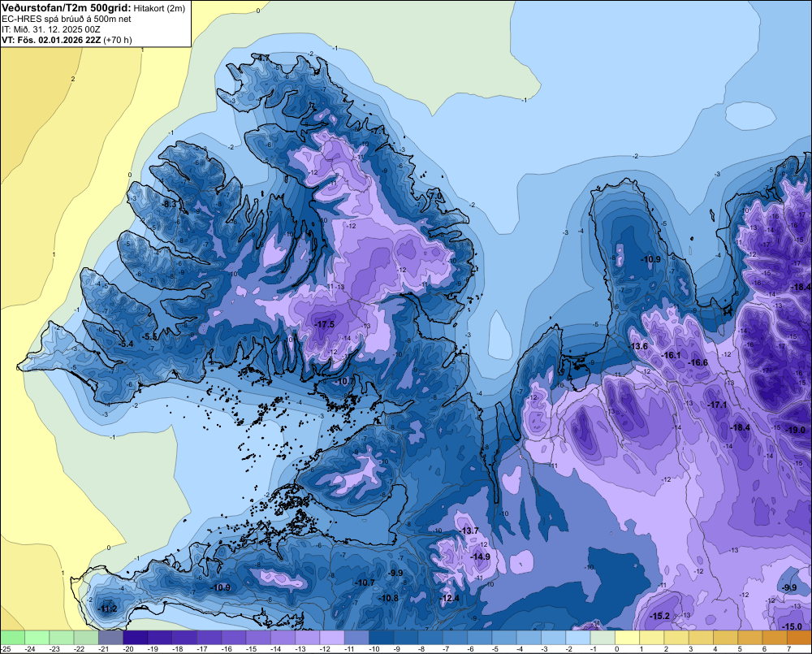Viewport: 812px width, 654px height.
Task: Select the light yellow swatch labeled 0
Action: click(628, 637)
